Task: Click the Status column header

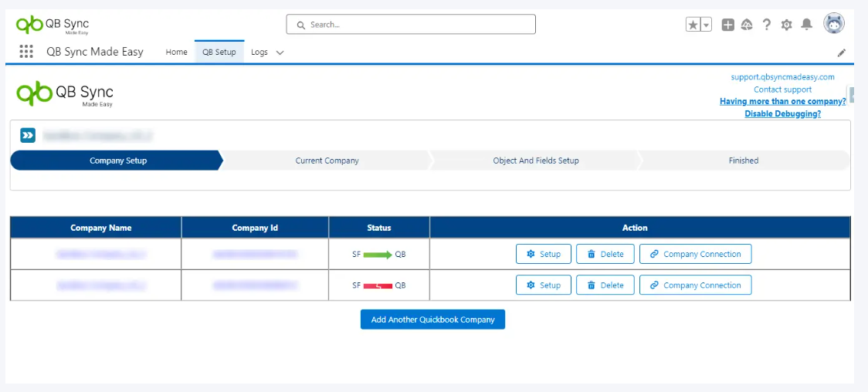Action: (x=379, y=228)
